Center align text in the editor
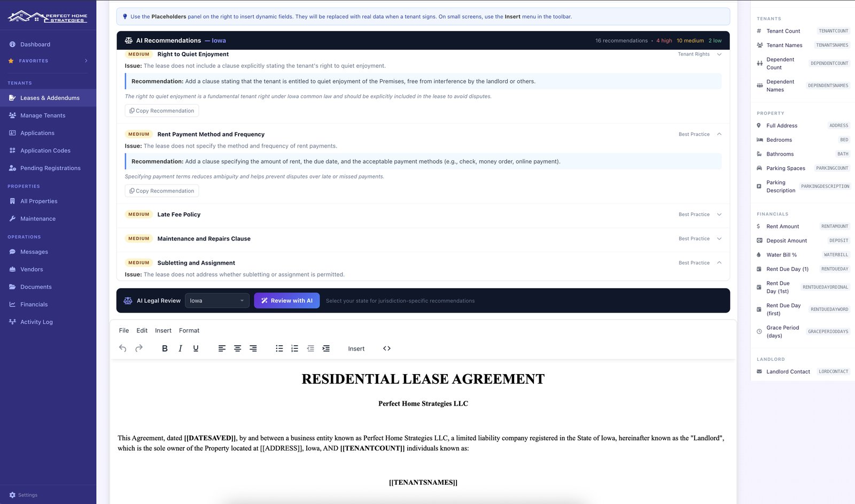Image resolution: width=855 pixels, height=504 pixels. coord(238,348)
